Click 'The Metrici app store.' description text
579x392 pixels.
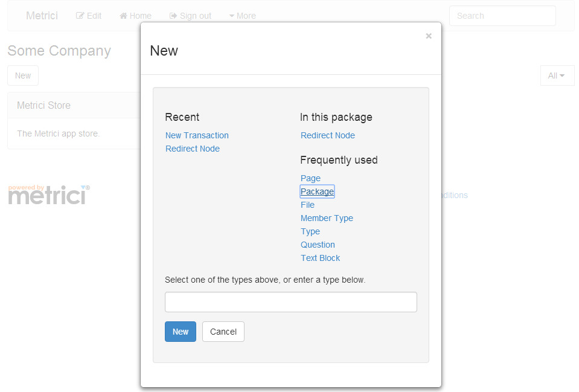pos(59,133)
